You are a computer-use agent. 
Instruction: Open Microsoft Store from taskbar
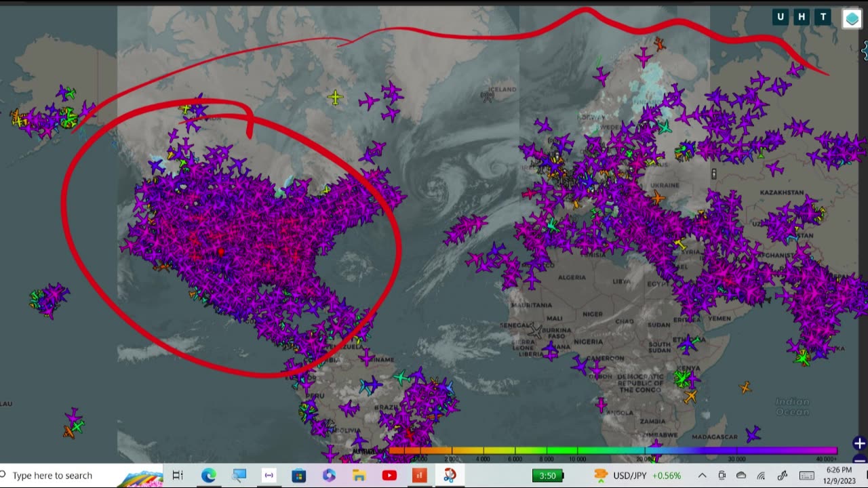pos(299,475)
